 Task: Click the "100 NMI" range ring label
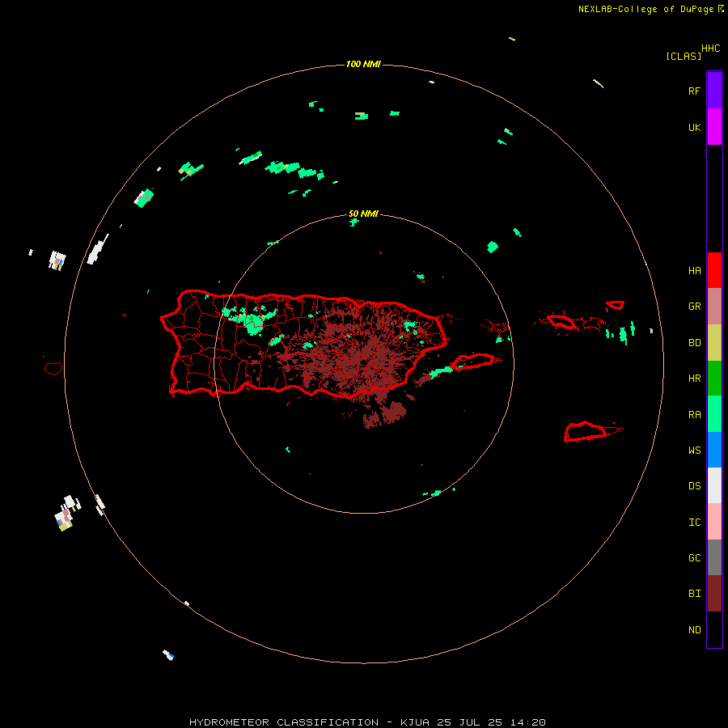click(363, 64)
